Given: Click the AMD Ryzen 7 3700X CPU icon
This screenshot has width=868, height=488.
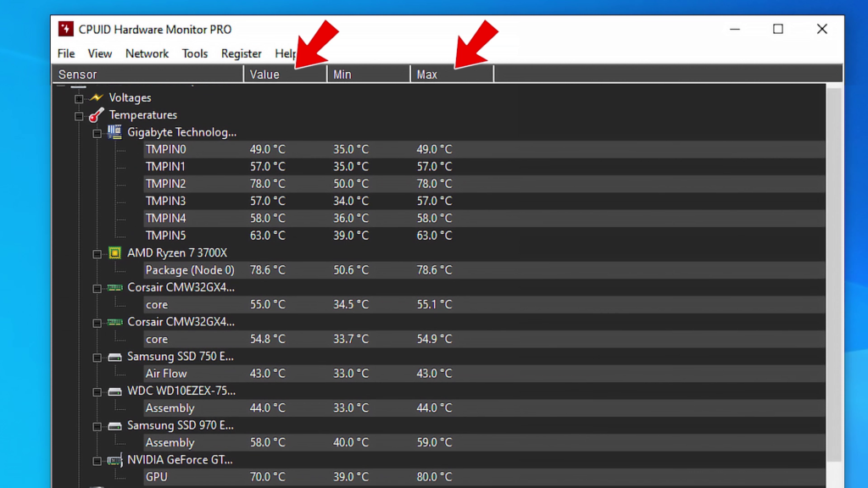Looking at the screenshot, I should pos(114,252).
